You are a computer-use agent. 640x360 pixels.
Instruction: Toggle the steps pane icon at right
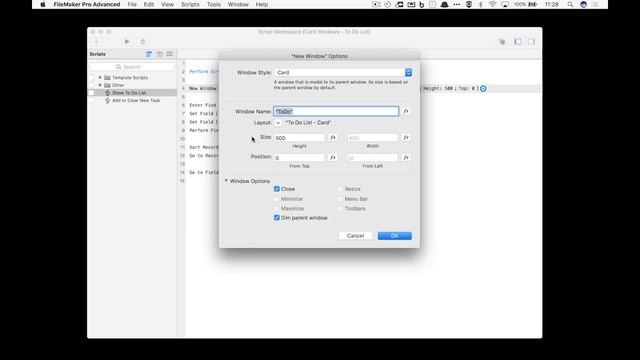click(531, 42)
